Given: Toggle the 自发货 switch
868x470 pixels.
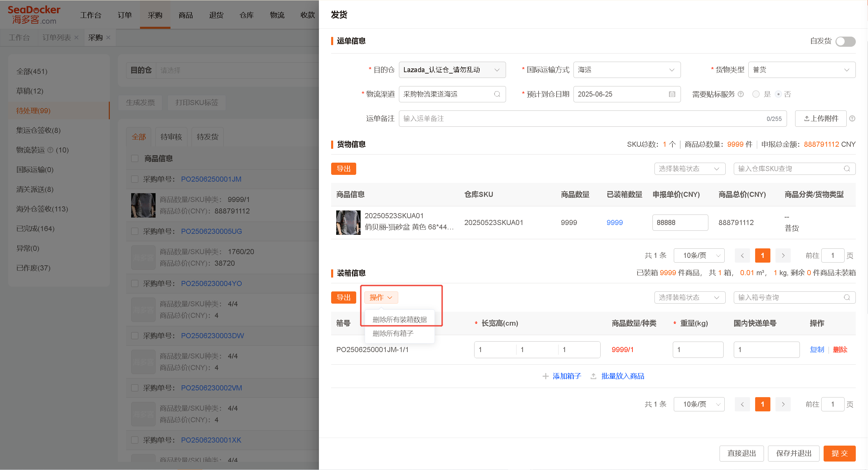Looking at the screenshot, I should (x=845, y=41).
